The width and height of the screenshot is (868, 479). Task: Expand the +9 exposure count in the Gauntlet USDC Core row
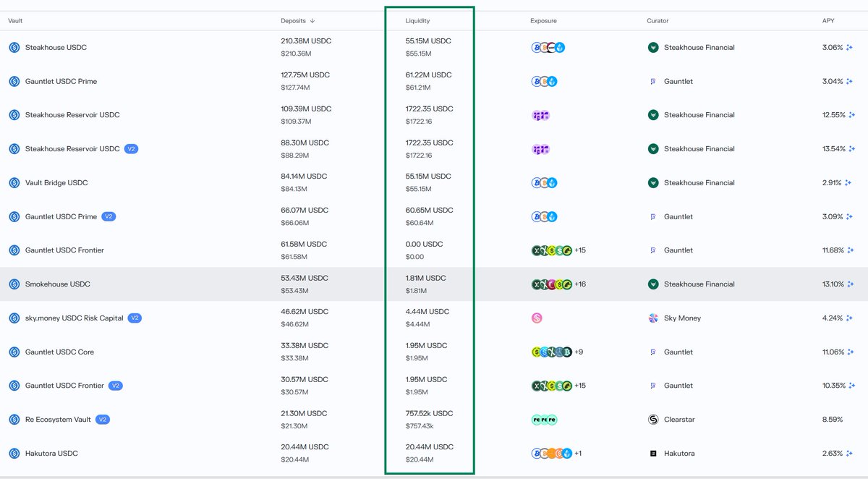point(579,352)
